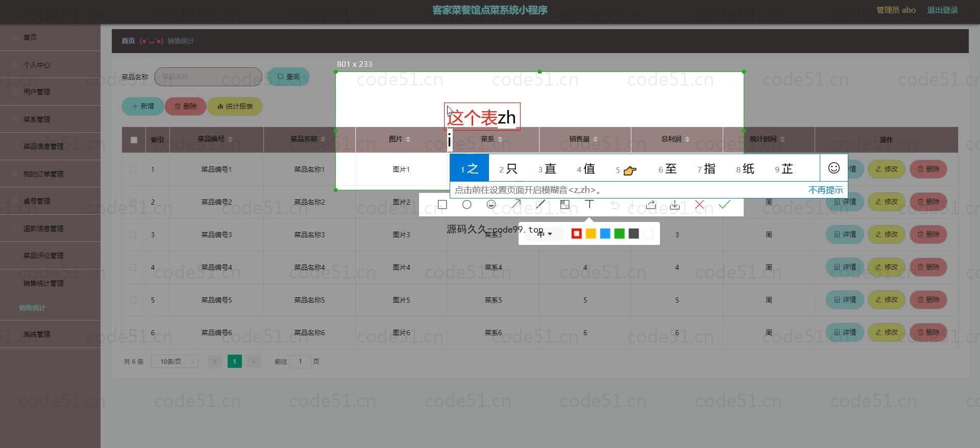980x448 pixels.
Task: Check the checkbox for row 菜品编号3
Action: (x=133, y=235)
